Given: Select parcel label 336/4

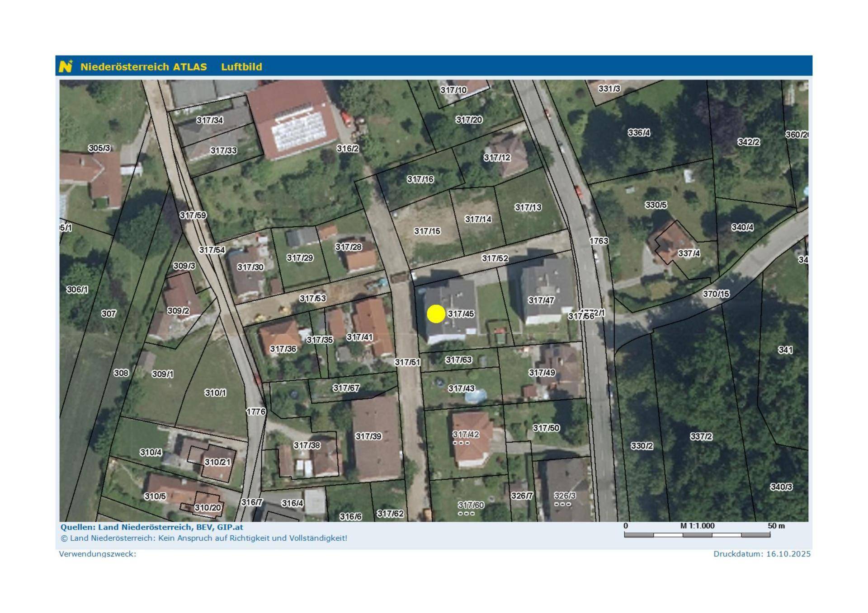Looking at the screenshot, I should [638, 133].
